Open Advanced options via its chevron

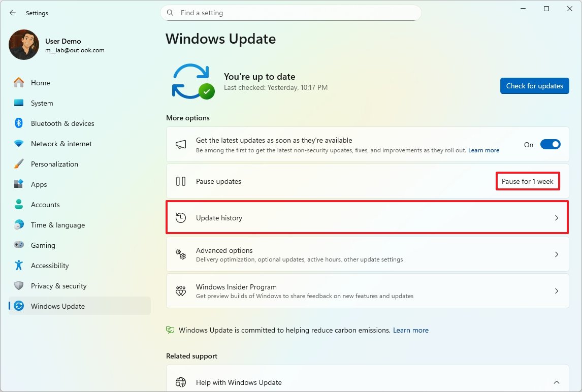click(557, 254)
